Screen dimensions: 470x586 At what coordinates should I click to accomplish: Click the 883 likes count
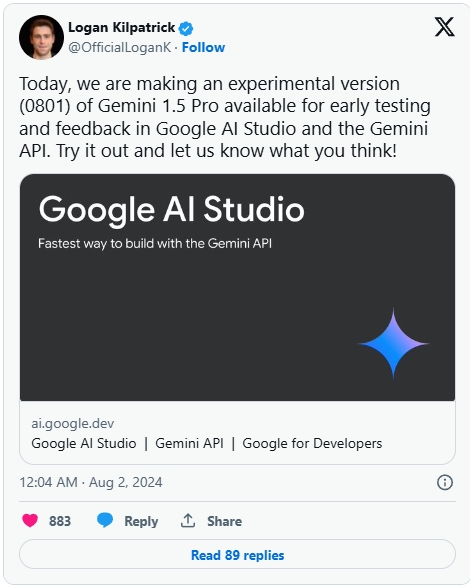[60, 521]
